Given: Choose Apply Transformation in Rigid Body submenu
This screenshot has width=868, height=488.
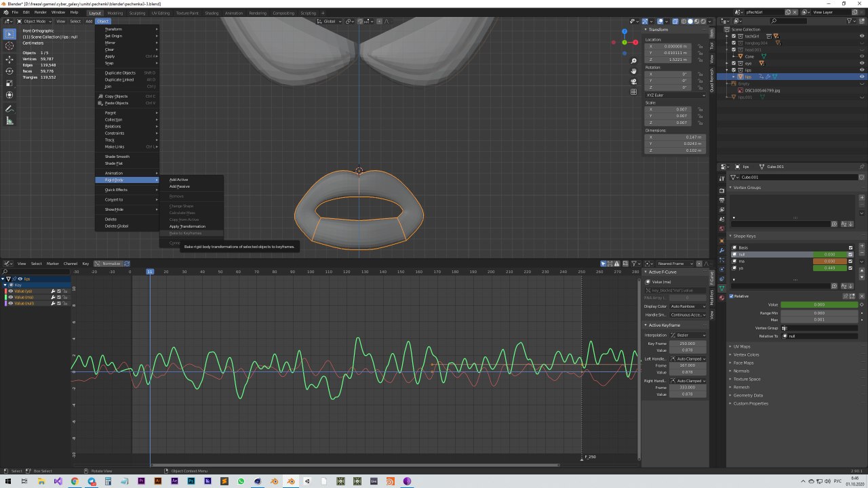Looking at the screenshot, I should click(x=187, y=226).
